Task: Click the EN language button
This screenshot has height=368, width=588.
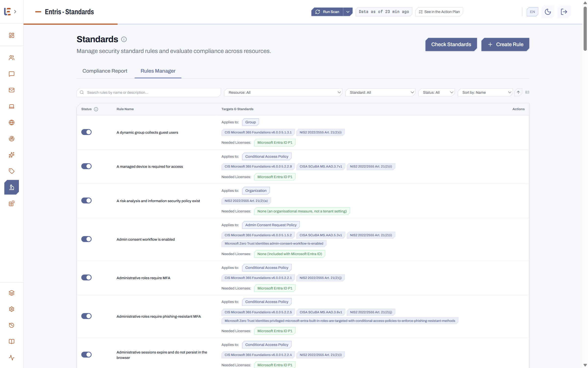Action: [532, 12]
